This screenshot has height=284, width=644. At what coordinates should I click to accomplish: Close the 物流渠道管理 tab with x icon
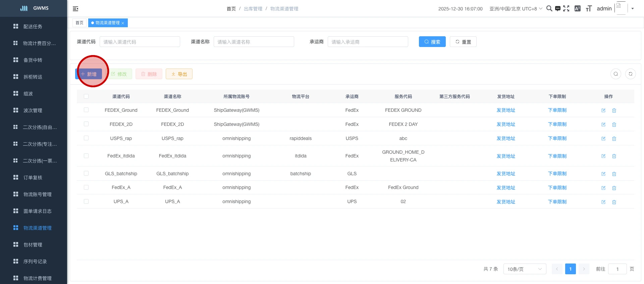pos(123,23)
